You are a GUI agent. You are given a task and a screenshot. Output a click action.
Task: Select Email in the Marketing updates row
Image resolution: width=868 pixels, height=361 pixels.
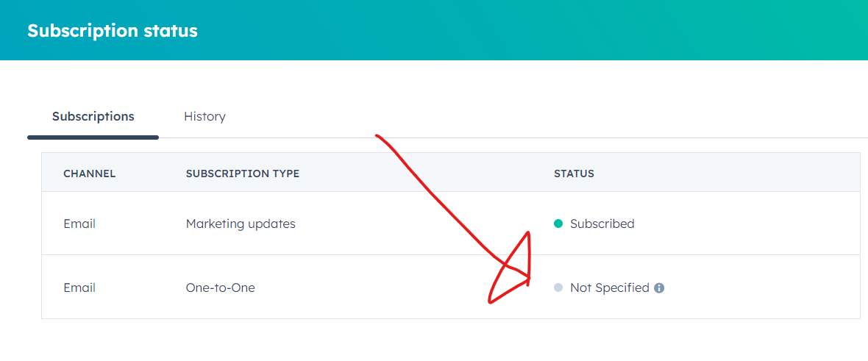click(x=79, y=224)
